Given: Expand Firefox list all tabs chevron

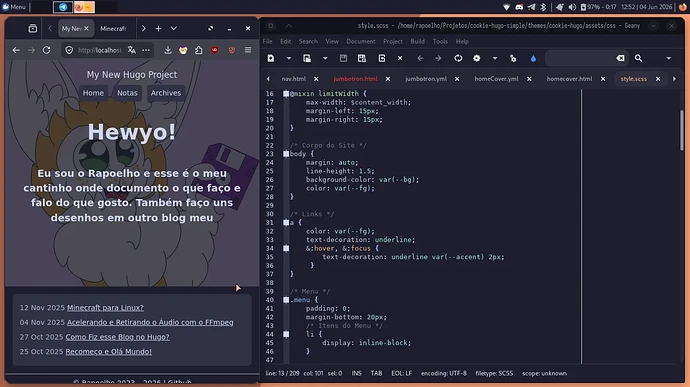Looking at the screenshot, I should (174, 29).
